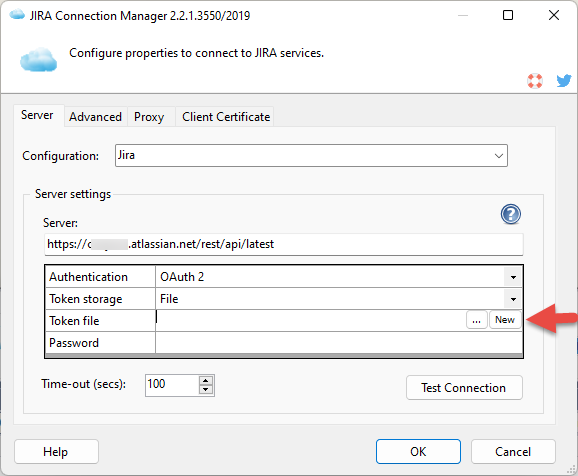This screenshot has width=578, height=476.
Task: Select the Authentication row label
Action: pos(100,277)
